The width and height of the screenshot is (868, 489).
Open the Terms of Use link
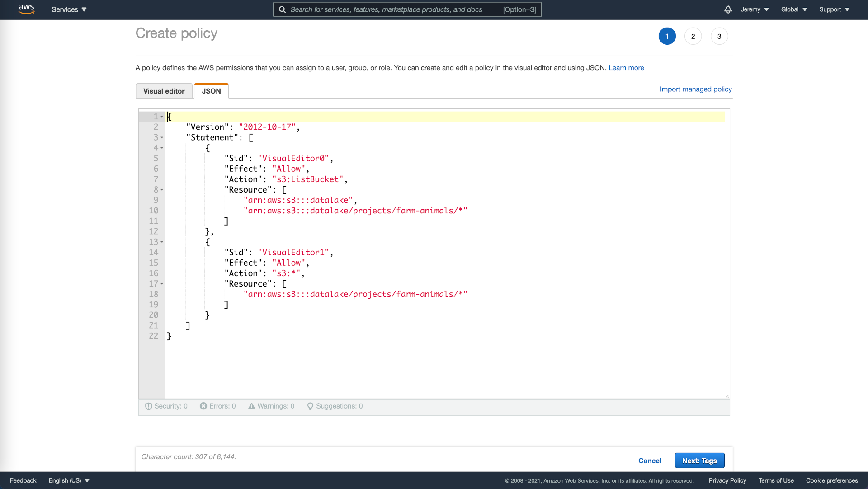click(x=776, y=480)
